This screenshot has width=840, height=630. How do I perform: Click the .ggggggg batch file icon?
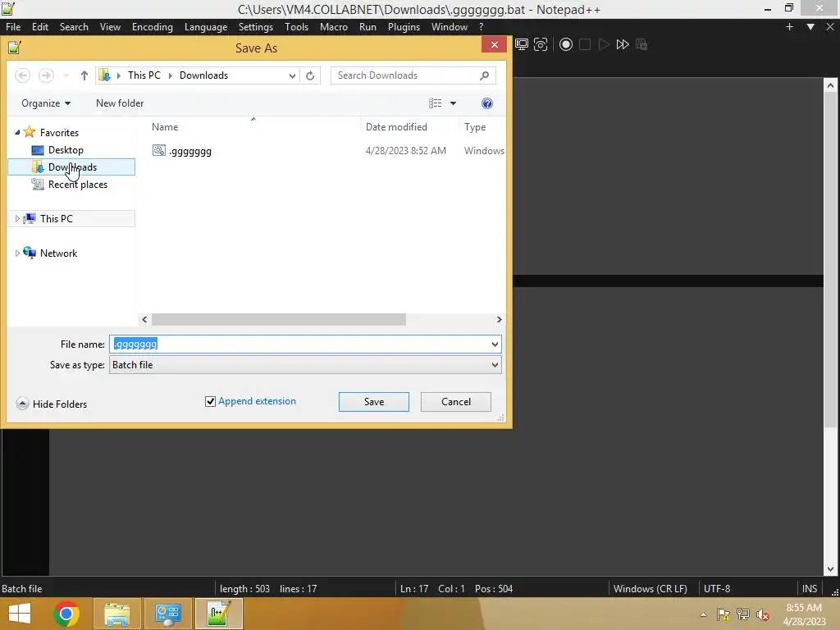click(158, 151)
